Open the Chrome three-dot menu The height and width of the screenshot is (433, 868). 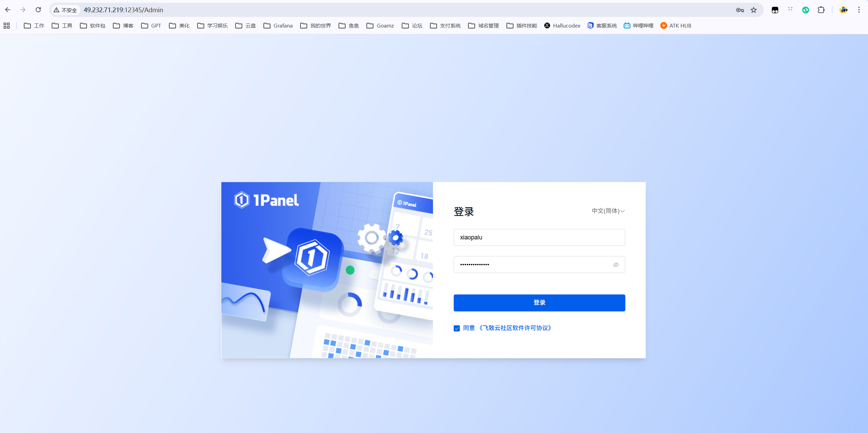tap(859, 10)
